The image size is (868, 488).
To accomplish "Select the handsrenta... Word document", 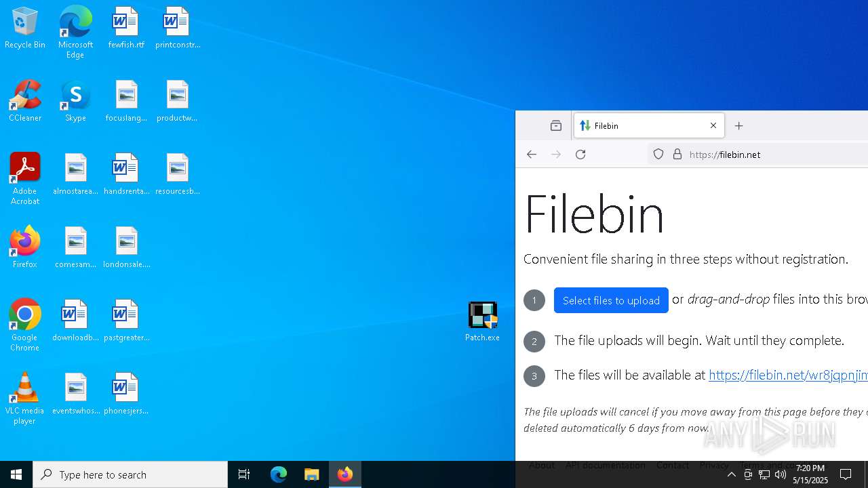I will click(x=126, y=175).
